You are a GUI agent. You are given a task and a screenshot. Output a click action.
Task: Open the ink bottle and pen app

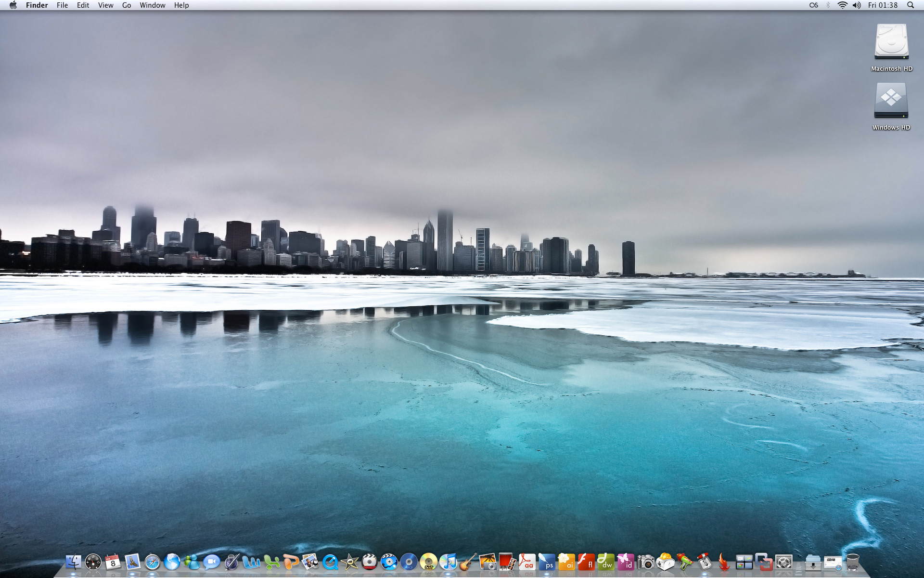(231, 562)
